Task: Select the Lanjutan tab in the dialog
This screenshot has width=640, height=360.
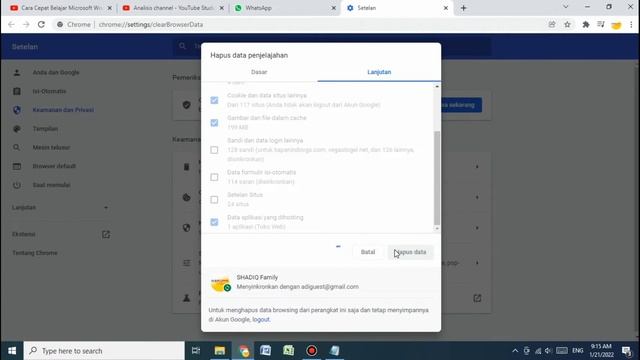Action: (379, 72)
